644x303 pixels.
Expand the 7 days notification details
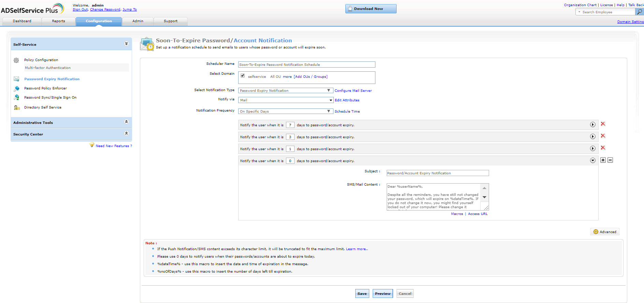click(x=593, y=125)
